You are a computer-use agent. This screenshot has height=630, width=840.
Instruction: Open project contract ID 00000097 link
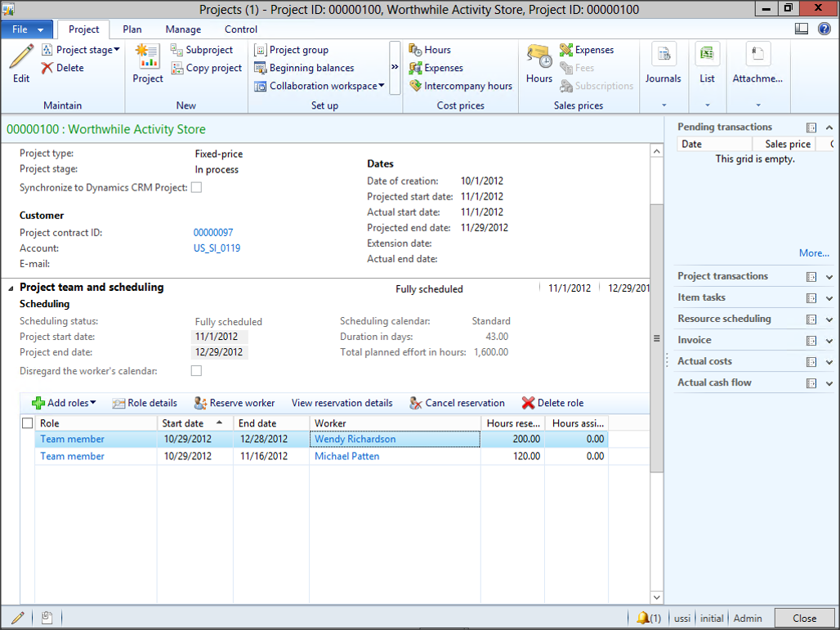click(x=213, y=233)
